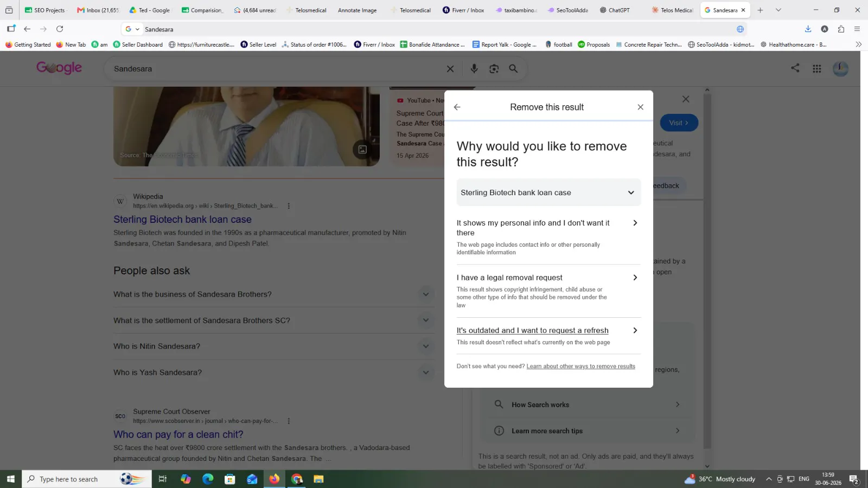Image resolution: width=868 pixels, height=488 pixels.
Task: Open 'Learn about other ways to remove results'
Action: [x=580, y=367]
